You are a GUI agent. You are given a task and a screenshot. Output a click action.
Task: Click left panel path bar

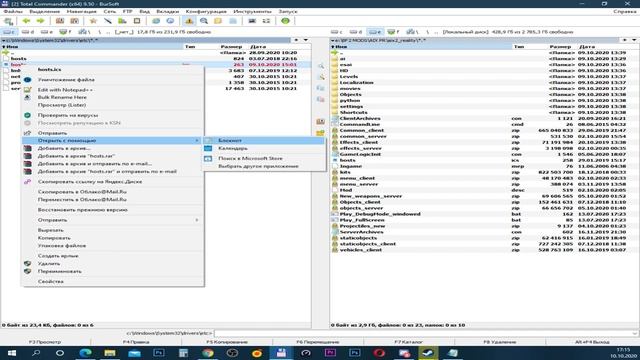click(x=147, y=40)
